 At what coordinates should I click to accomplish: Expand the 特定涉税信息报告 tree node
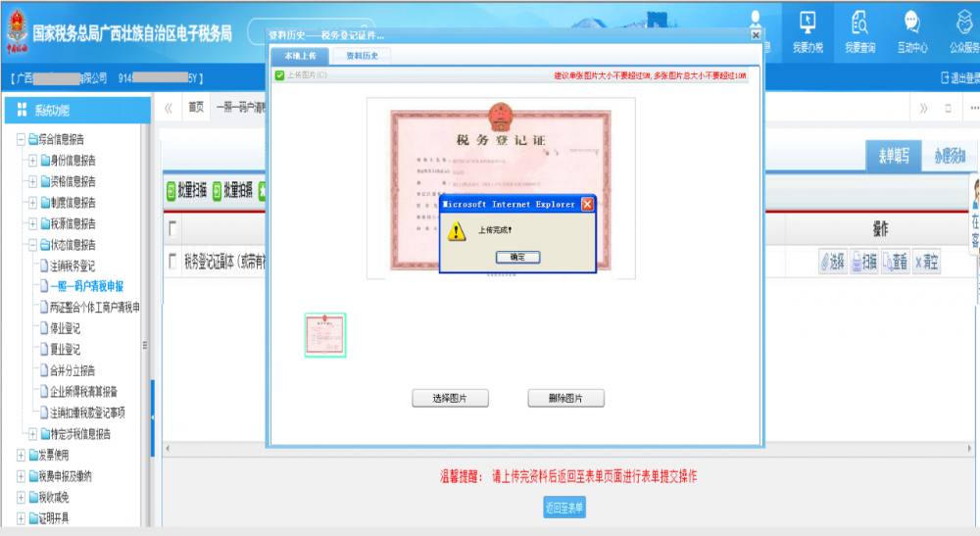32,434
